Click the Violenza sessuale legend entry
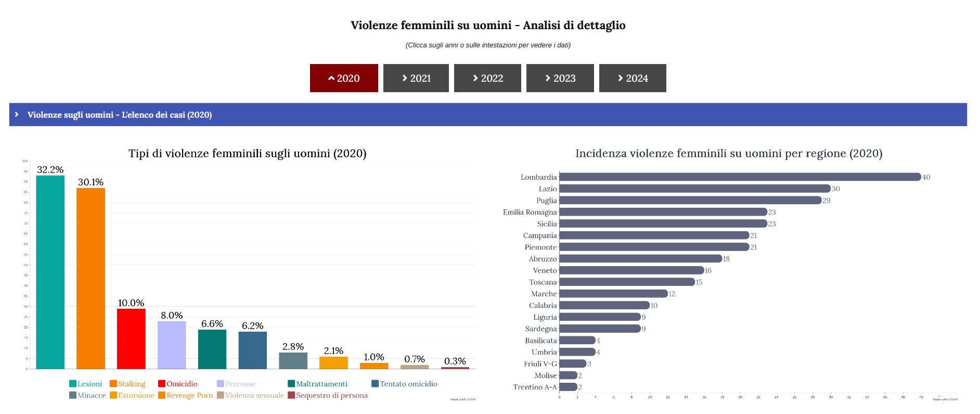This screenshot has height=414, width=980. coord(251,395)
